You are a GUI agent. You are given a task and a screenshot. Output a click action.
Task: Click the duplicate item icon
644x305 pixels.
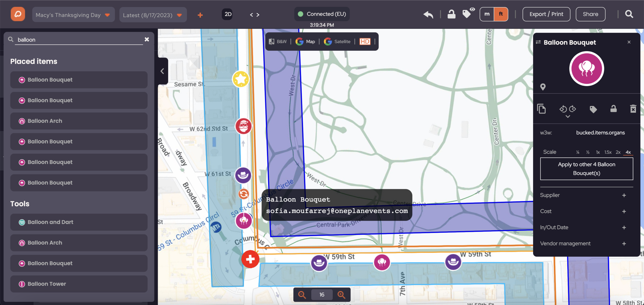point(541,109)
